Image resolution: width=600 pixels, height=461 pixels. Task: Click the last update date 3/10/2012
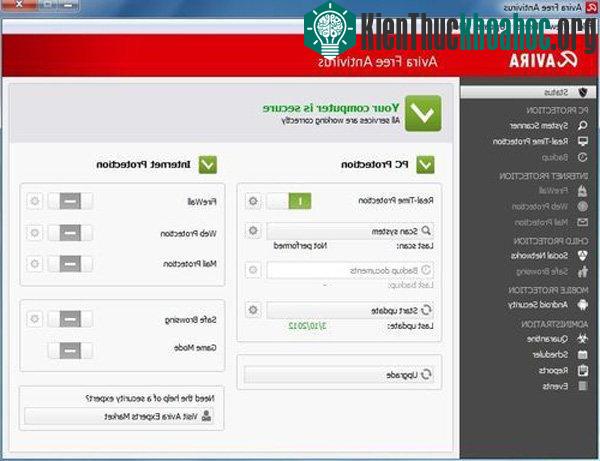tap(307, 326)
